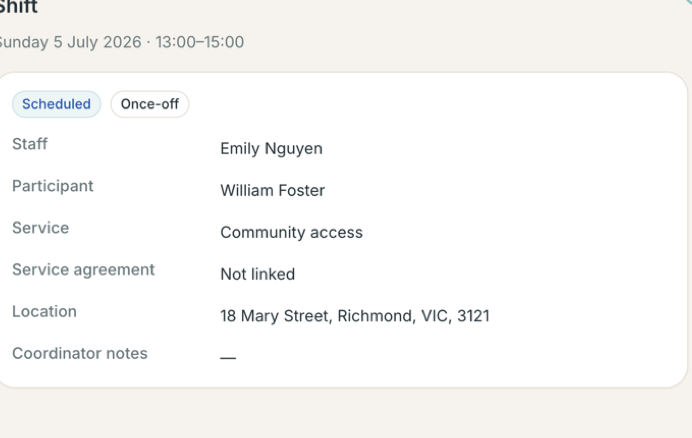Open staff member Emily Nguyen

pyautogui.click(x=271, y=148)
